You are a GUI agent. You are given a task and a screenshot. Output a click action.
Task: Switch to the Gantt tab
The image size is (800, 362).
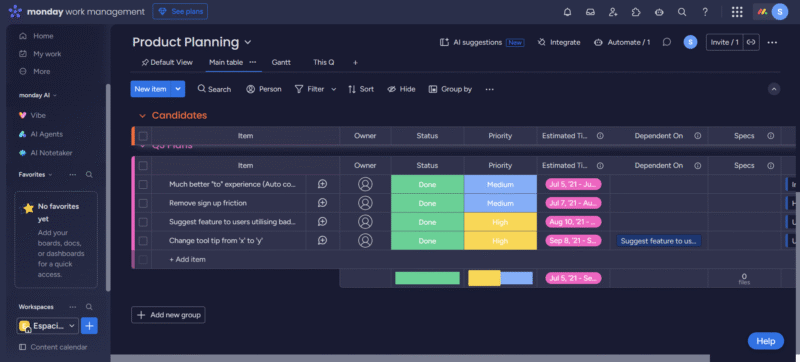tap(281, 62)
